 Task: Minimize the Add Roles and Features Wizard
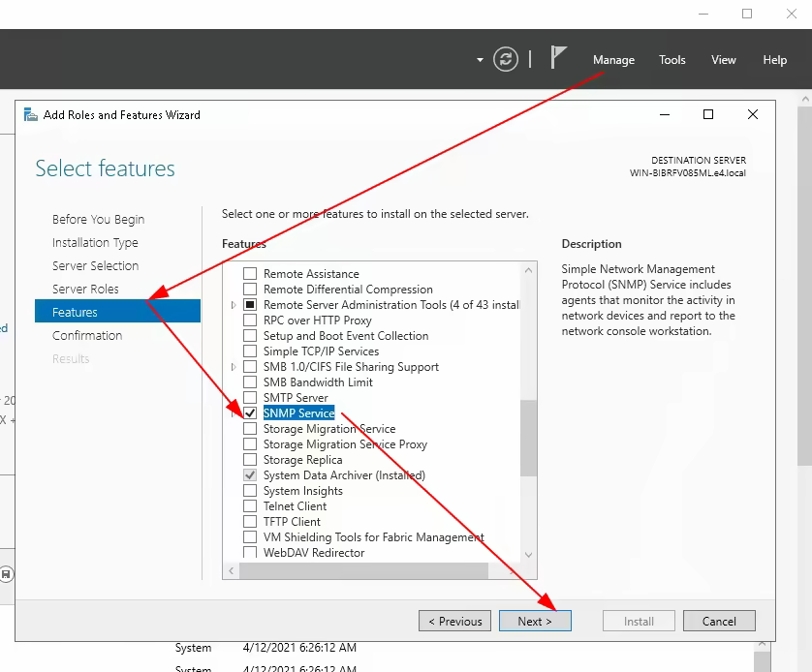665,115
